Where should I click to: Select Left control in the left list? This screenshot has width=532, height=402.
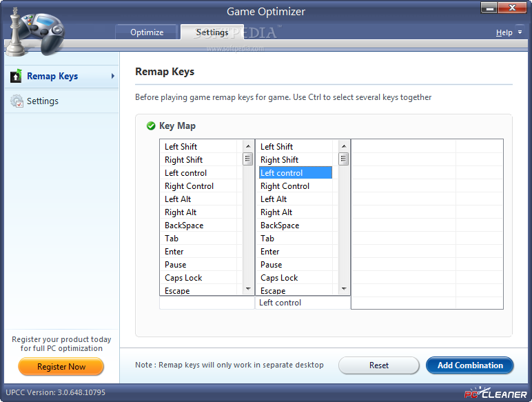[201, 173]
